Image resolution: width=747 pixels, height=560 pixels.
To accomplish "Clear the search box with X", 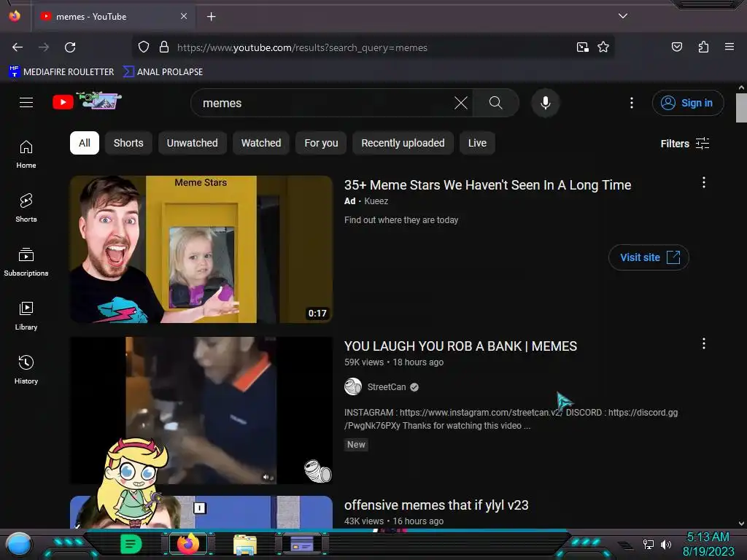I will point(461,103).
